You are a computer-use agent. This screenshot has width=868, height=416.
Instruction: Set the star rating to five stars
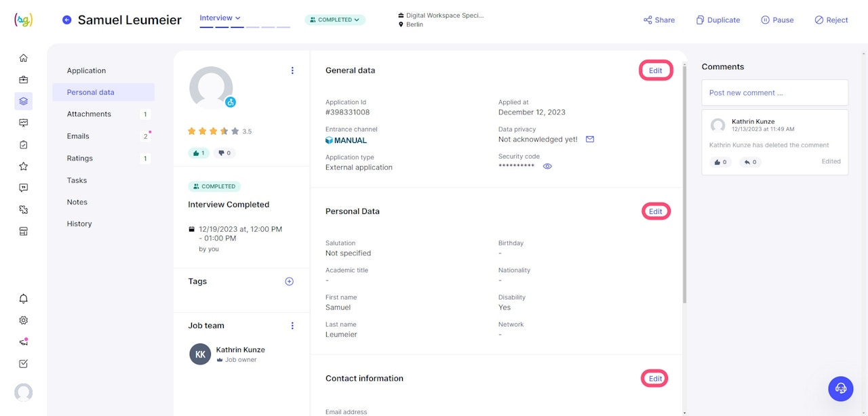235,131
